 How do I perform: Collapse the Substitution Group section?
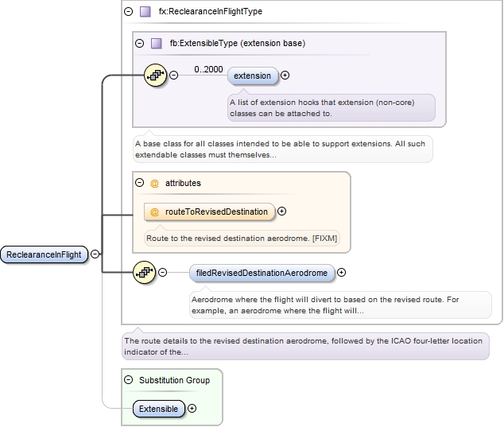(x=129, y=380)
